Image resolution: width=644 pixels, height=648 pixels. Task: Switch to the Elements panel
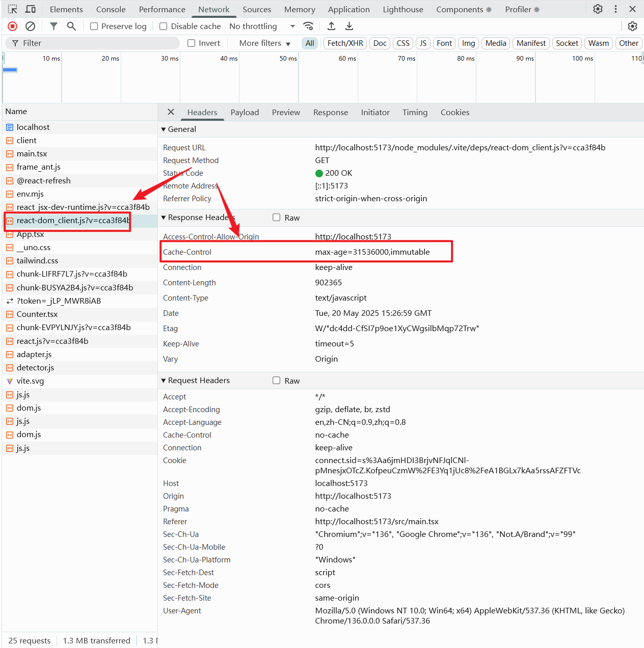(66, 9)
